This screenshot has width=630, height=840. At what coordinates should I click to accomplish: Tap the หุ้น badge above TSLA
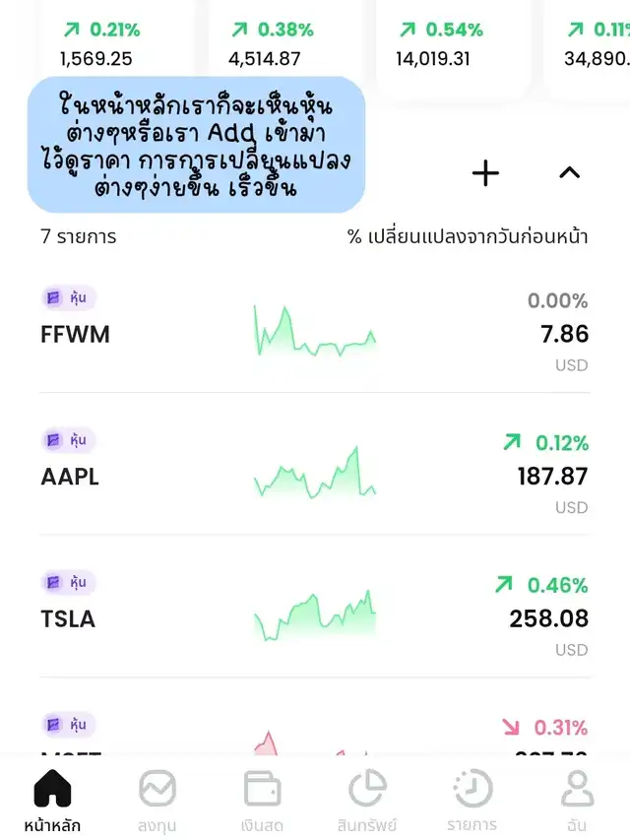tap(68, 582)
